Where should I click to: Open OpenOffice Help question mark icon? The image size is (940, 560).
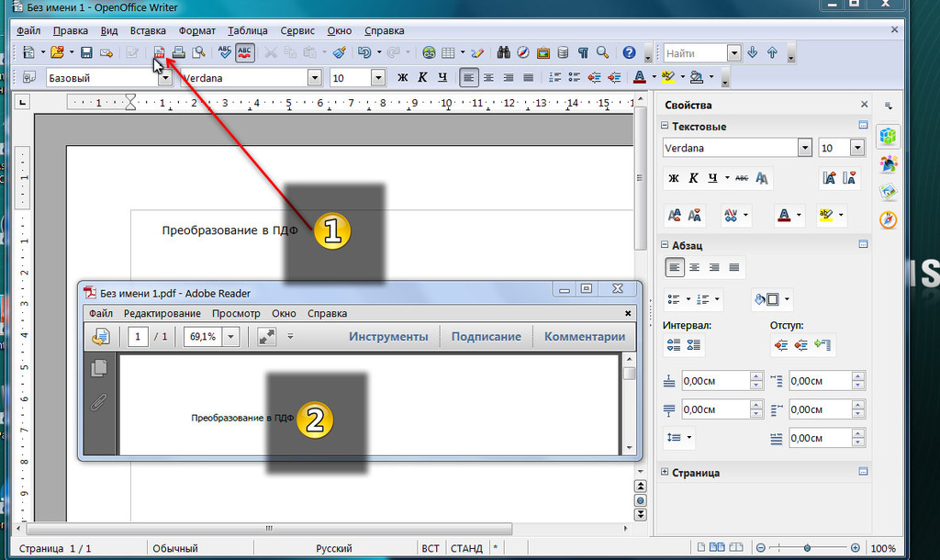pyautogui.click(x=629, y=52)
